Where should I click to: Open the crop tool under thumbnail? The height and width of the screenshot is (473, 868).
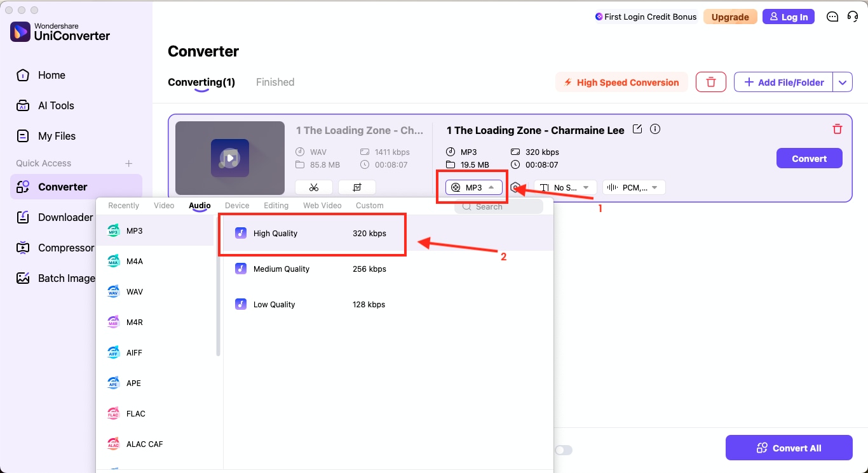point(357,187)
